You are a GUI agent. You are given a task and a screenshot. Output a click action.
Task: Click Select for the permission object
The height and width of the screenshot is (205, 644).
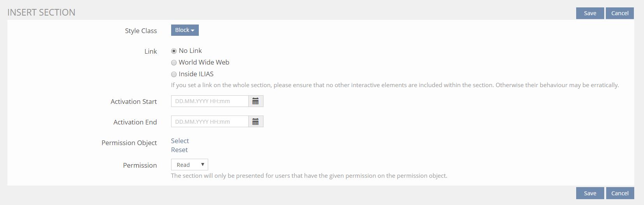tap(180, 141)
